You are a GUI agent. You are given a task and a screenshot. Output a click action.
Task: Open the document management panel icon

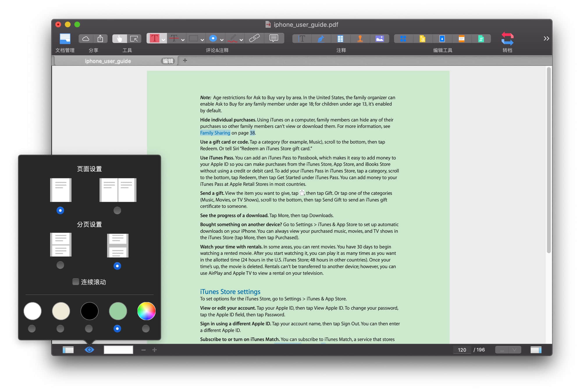click(x=65, y=38)
